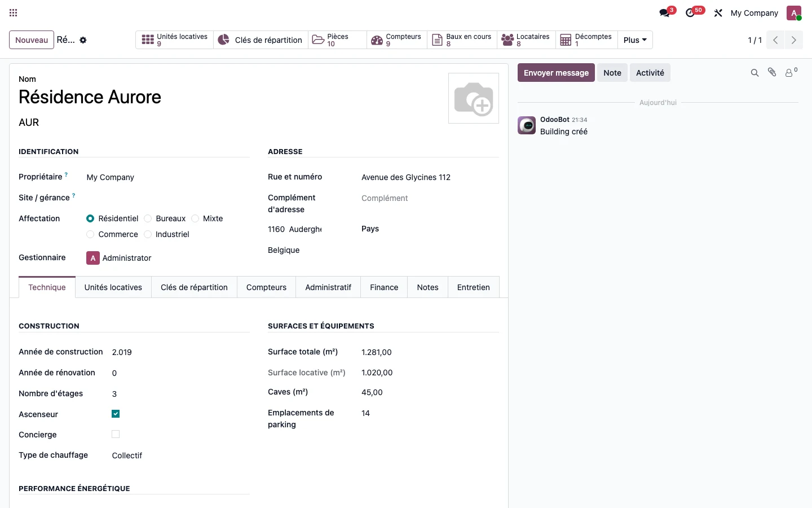
Task: Open the user avatar menu
Action: [x=794, y=12]
